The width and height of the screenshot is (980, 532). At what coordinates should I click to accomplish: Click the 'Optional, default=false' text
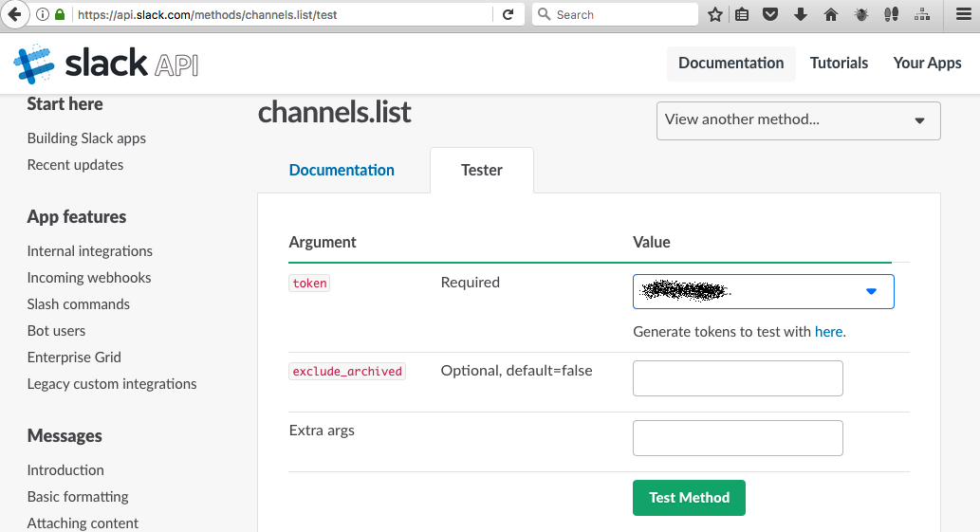pyautogui.click(x=516, y=370)
